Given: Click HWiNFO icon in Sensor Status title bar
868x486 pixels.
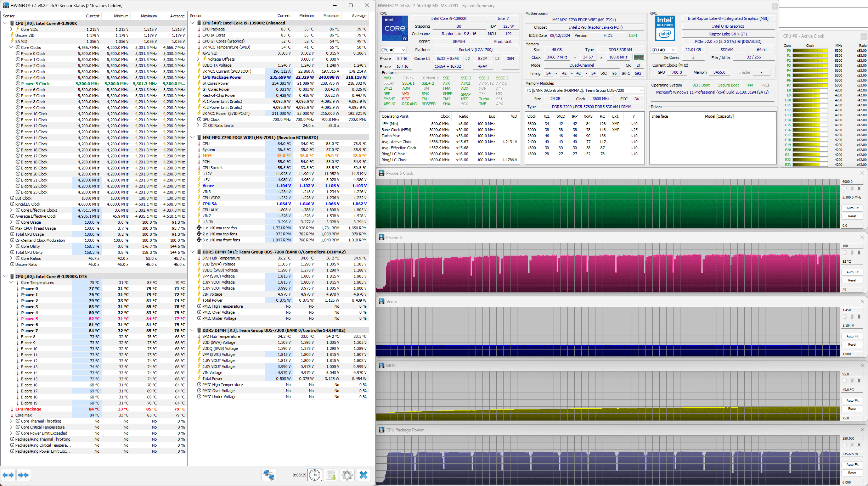Looking at the screenshot, I should coord(6,5).
